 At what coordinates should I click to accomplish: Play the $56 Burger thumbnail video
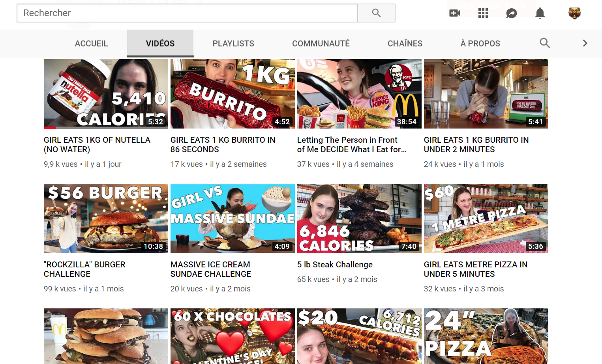point(106,218)
